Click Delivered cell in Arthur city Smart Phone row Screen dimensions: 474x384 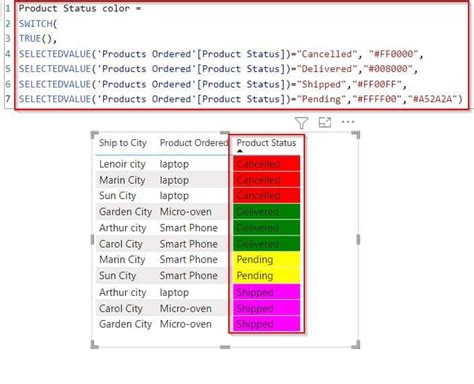(266, 228)
